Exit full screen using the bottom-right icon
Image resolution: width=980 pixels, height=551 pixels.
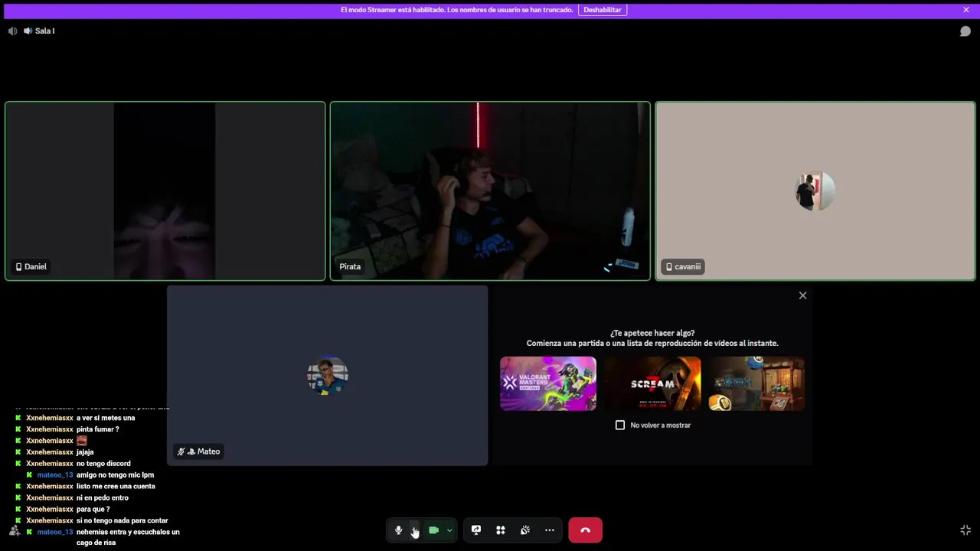[x=965, y=530]
